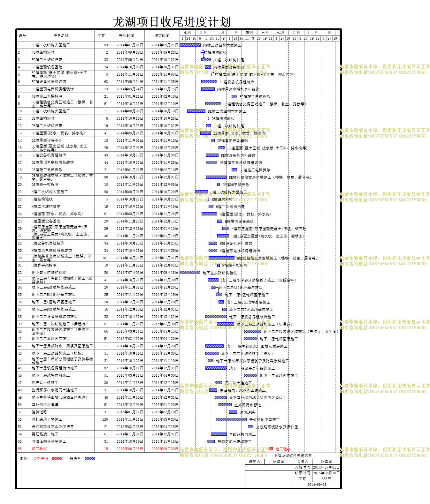Click the 负责人 label in footer block
This screenshot has height=504, width=430.
302,462
